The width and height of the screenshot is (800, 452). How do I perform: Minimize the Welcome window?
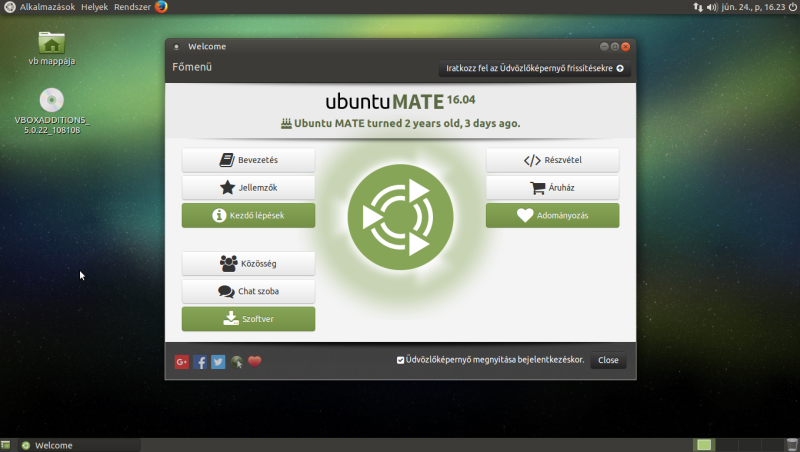[604, 46]
